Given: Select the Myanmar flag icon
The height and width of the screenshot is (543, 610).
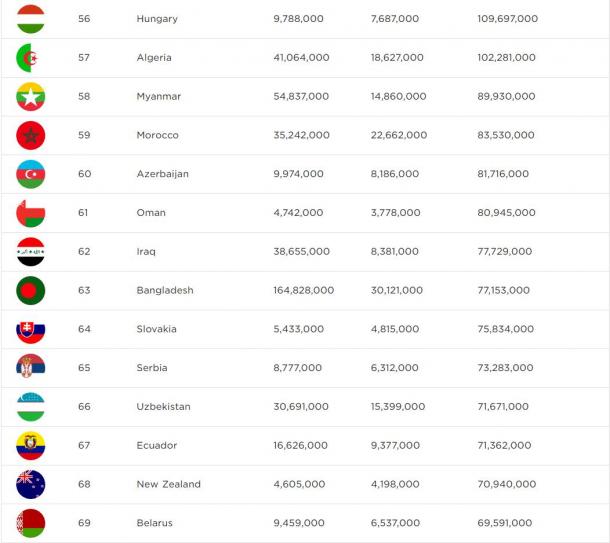Looking at the screenshot, I should [x=31, y=96].
